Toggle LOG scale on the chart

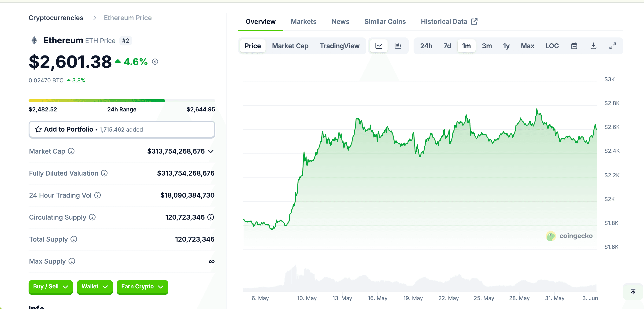(552, 46)
